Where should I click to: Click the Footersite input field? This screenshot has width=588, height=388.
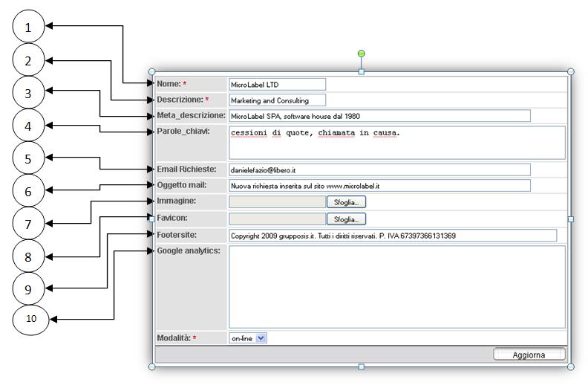pyautogui.click(x=393, y=236)
